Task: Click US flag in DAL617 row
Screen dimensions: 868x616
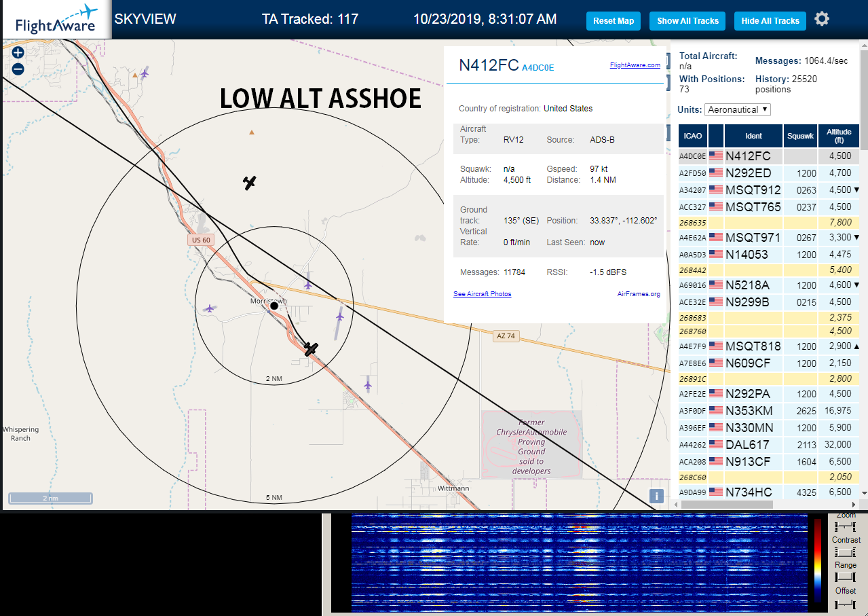Action: pos(715,445)
